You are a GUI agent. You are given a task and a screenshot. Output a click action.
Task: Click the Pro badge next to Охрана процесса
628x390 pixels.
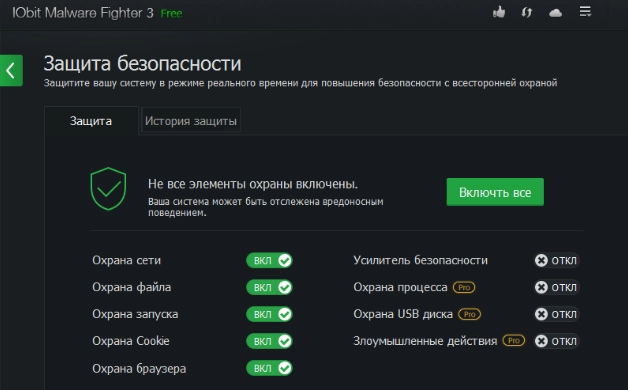[x=464, y=287]
